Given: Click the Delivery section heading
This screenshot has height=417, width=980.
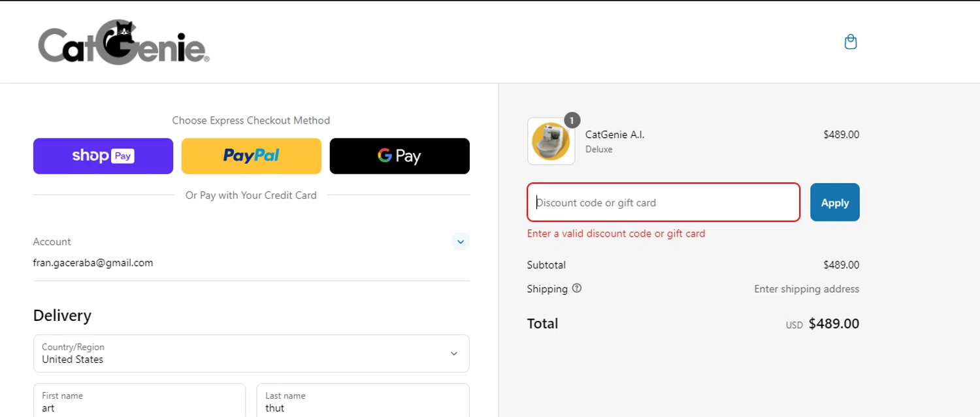Looking at the screenshot, I should click(62, 316).
